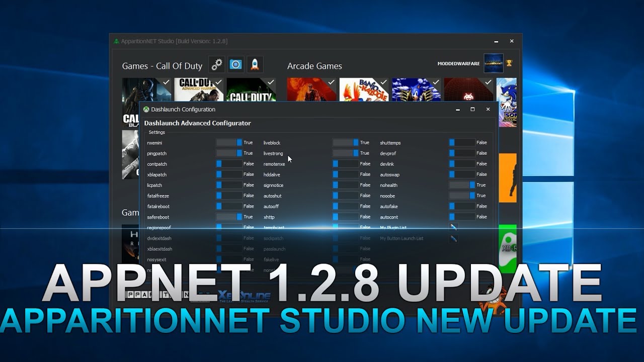Viewport: 644px width, 362px height.
Task: Enable the devlink setting
Action: click(462, 164)
